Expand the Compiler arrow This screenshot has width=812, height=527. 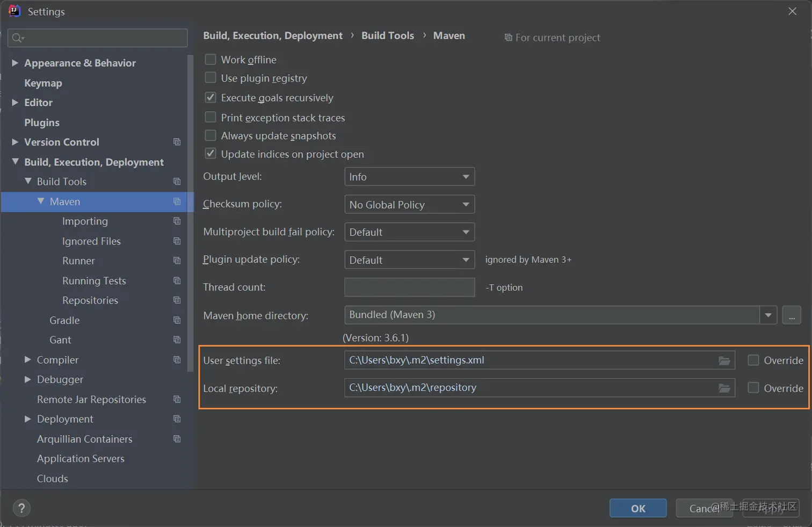pos(28,359)
